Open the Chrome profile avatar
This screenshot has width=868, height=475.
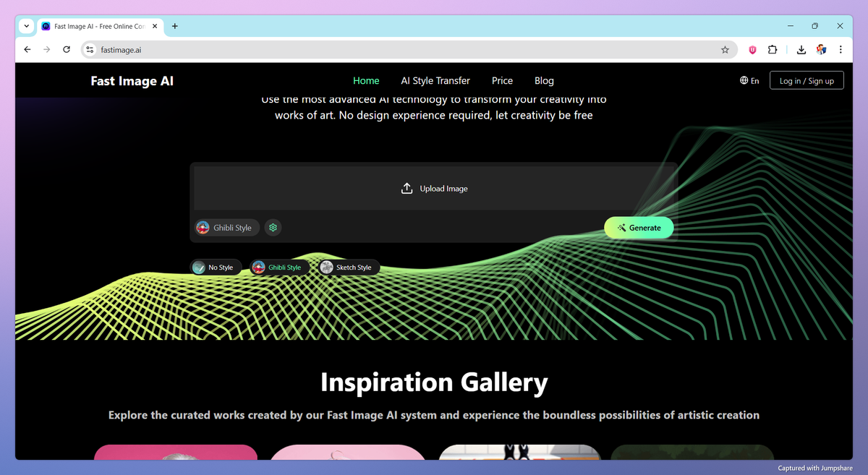821,50
